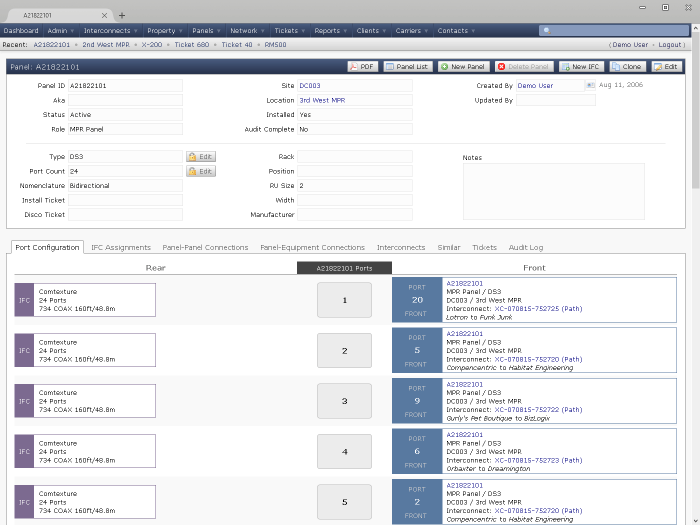Click the locked Edit button beside Type
Image resolution: width=700 pixels, height=525 pixels.
200,157
